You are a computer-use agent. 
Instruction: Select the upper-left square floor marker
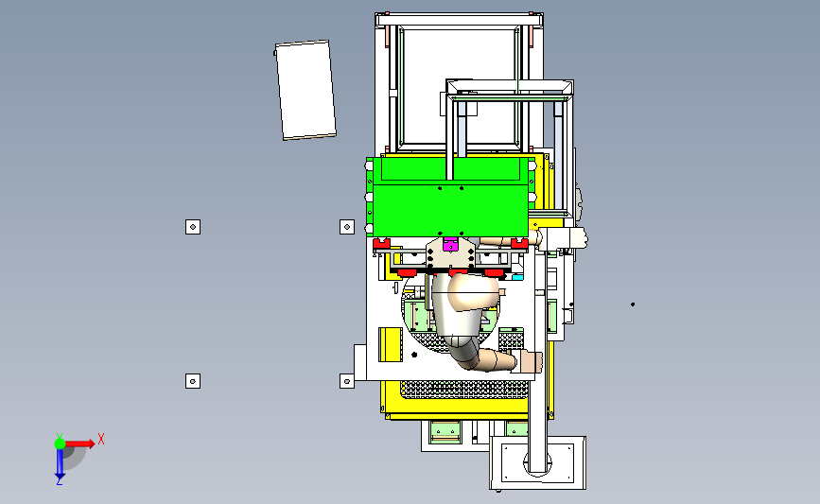point(193,227)
